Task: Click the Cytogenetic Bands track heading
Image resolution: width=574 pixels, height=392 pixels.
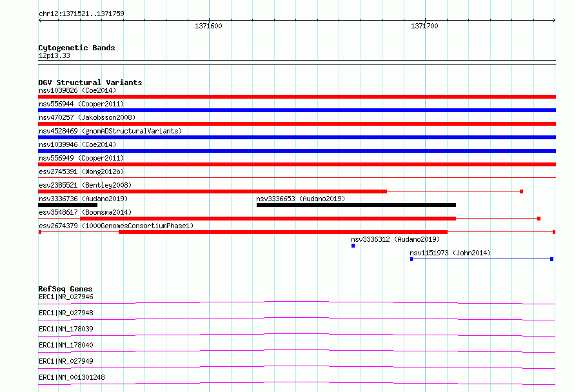Action: (x=77, y=48)
